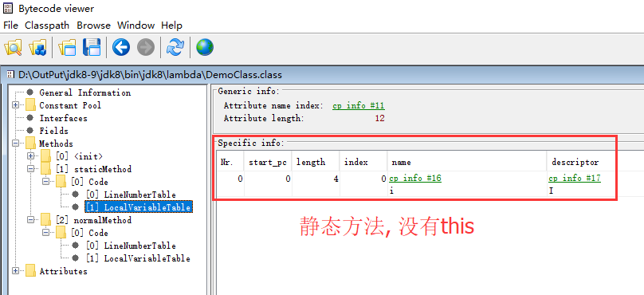Select LocalVariableTable under normalMethod
Screen dimensions: 644x295
(139, 258)
